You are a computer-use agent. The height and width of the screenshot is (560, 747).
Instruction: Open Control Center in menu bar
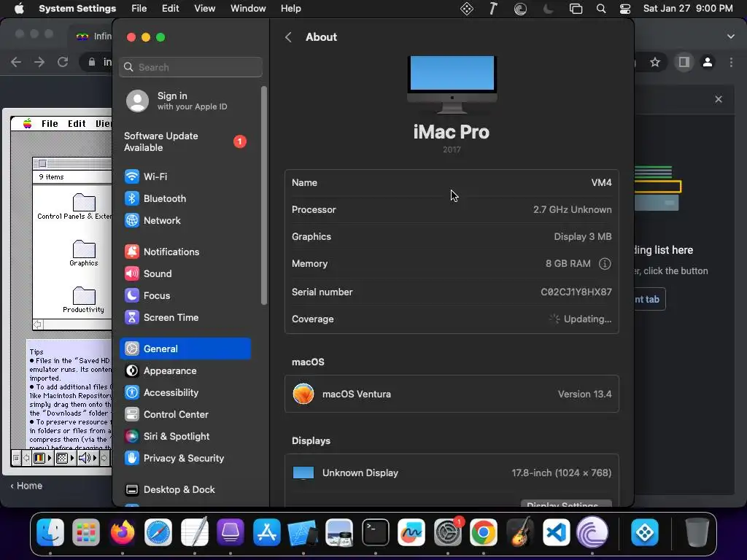tap(625, 9)
